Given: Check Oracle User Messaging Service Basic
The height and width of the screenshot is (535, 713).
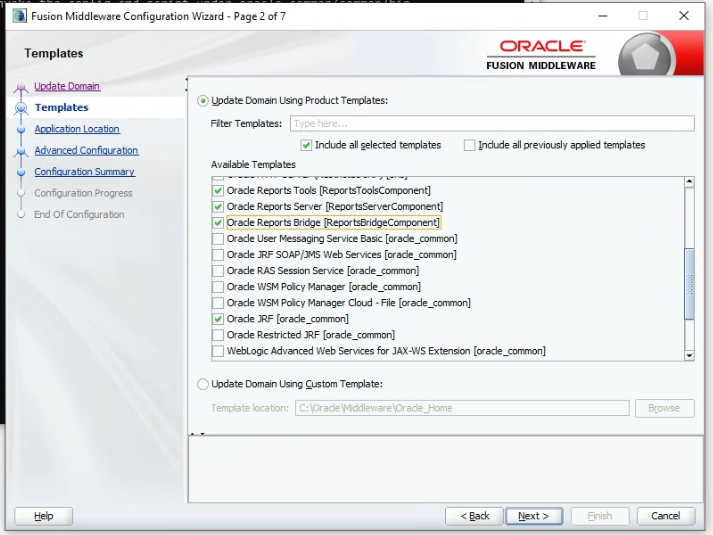Looking at the screenshot, I should click(218, 239).
